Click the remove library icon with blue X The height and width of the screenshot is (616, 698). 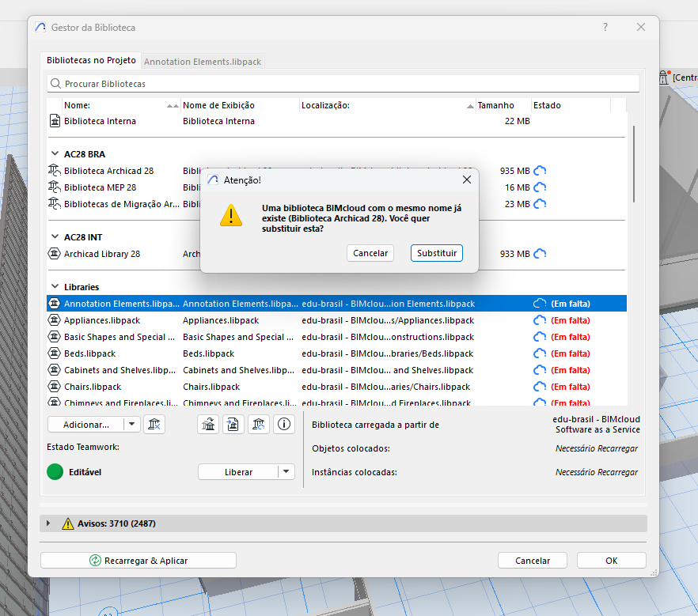click(x=154, y=425)
